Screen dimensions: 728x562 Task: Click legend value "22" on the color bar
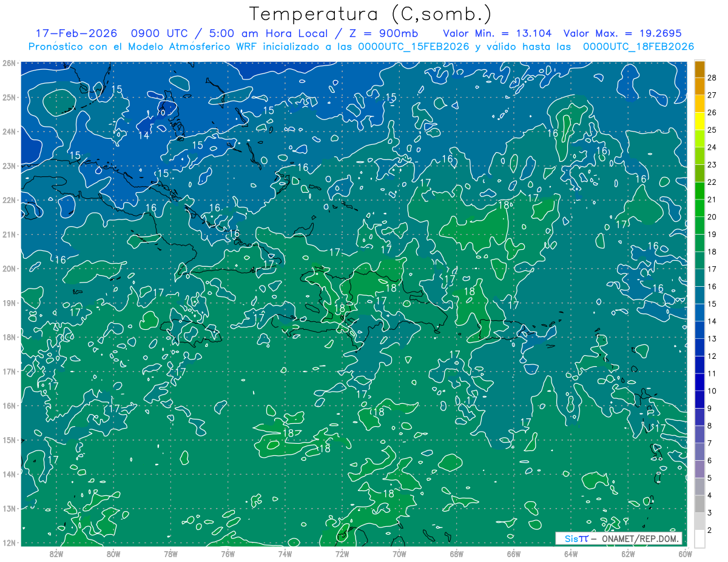point(712,182)
